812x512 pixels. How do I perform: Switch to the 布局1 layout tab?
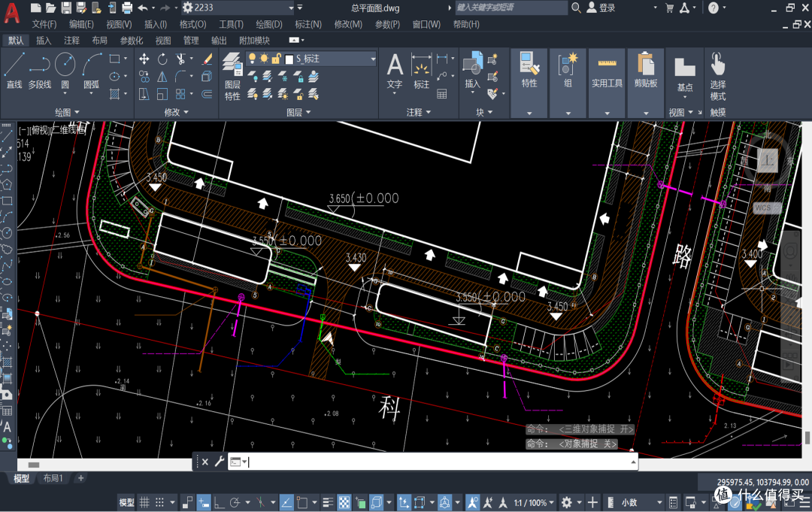click(53, 479)
